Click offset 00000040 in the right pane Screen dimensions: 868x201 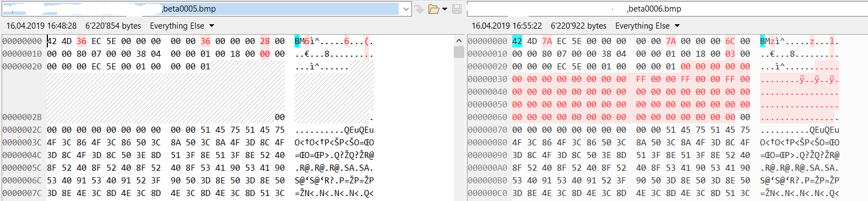[487, 92]
